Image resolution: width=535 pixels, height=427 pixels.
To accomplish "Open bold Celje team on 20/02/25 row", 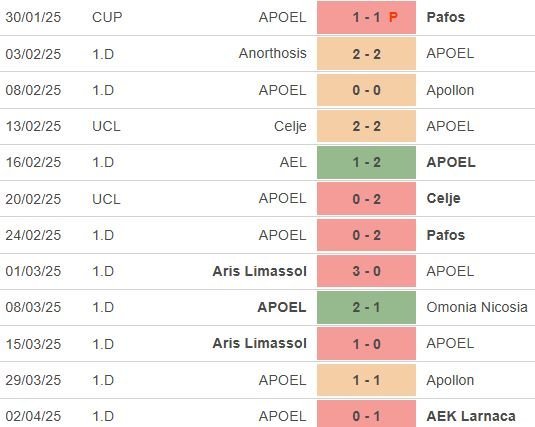I will [443, 199].
